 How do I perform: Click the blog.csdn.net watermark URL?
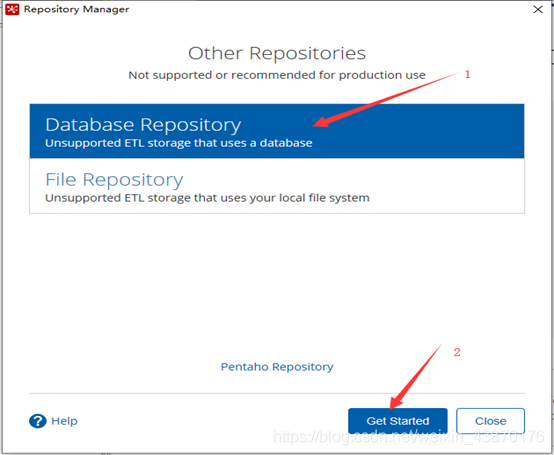(409, 437)
